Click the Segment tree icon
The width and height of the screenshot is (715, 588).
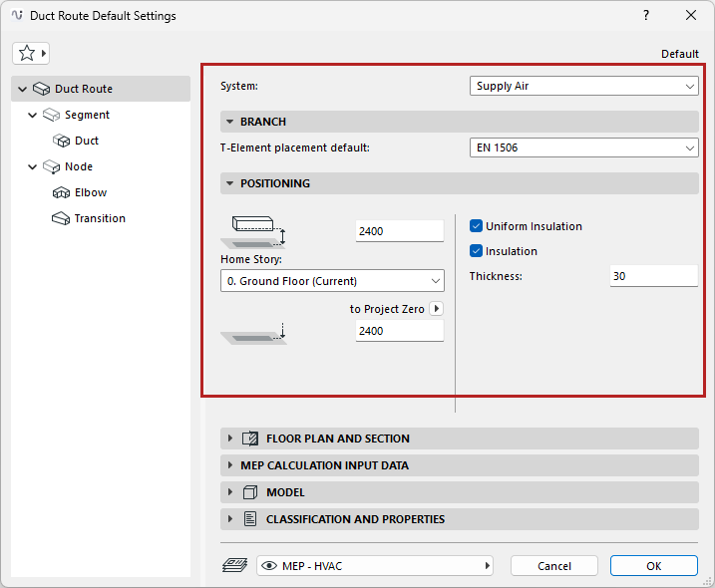[x=52, y=115]
